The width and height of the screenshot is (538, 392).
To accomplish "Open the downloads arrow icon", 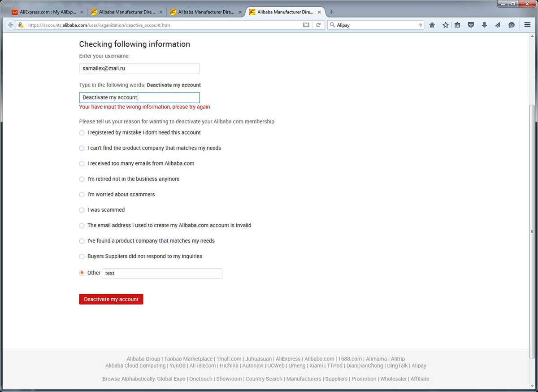I will pos(484,25).
